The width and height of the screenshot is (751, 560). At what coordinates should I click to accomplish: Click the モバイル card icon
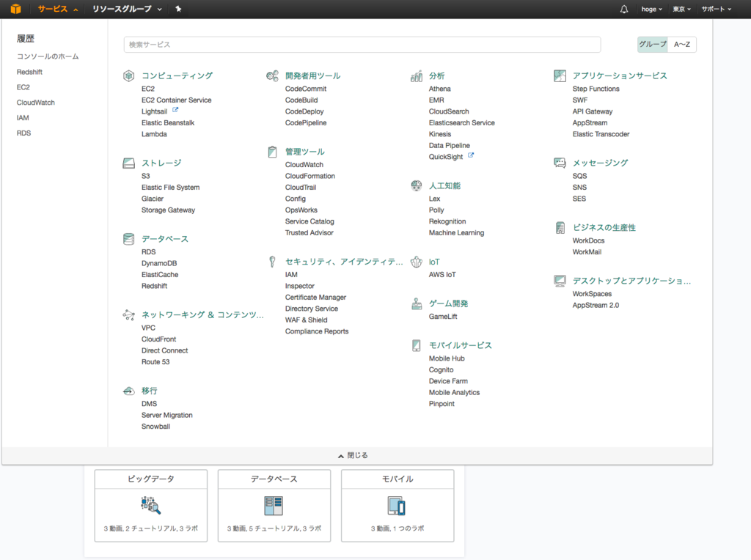(397, 506)
